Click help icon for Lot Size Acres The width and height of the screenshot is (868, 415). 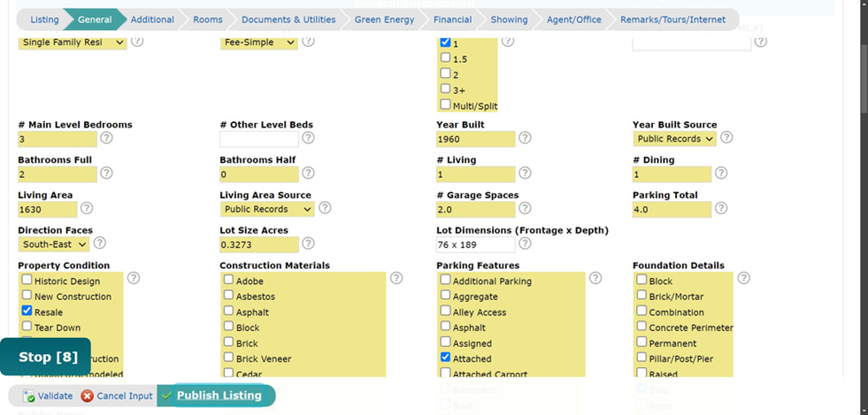[x=308, y=243]
